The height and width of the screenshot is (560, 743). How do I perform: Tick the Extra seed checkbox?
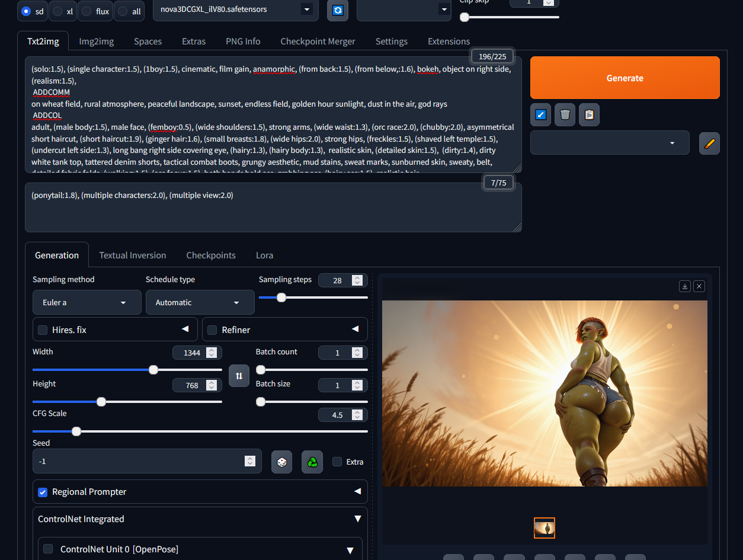coord(337,462)
